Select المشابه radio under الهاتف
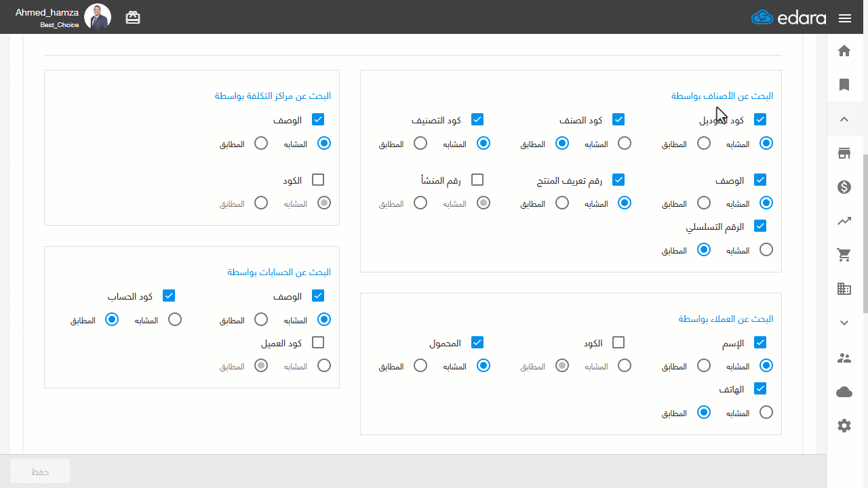 point(766,412)
